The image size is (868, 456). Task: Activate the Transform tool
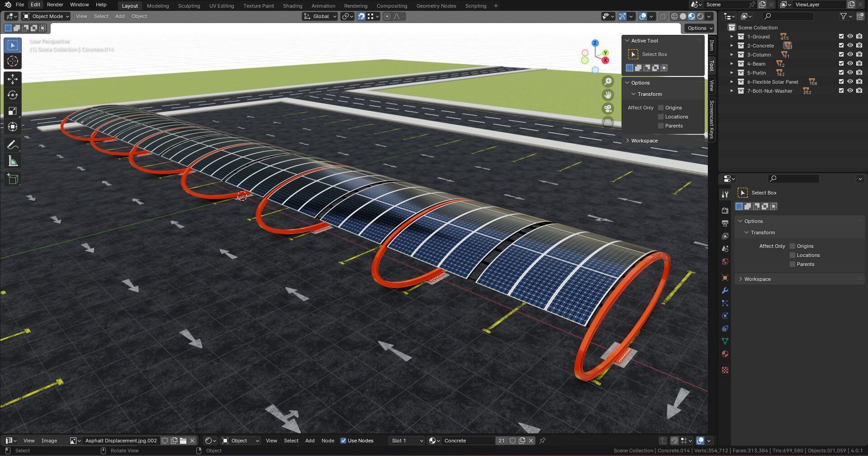click(13, 127)
